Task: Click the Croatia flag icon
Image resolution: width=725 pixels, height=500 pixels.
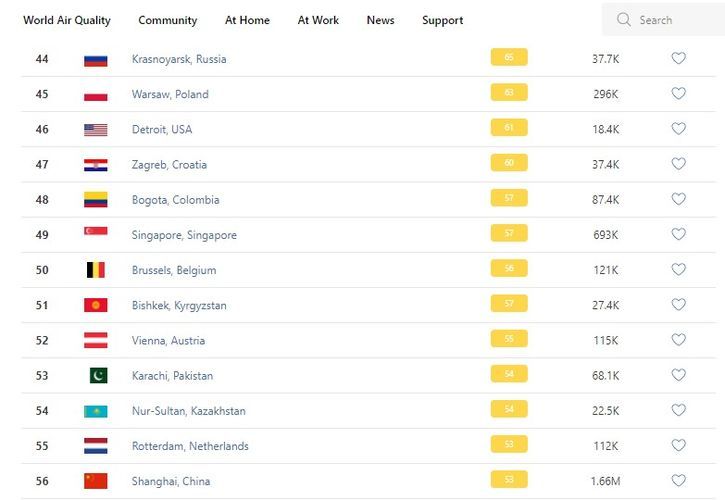Action: coord(96,165)
